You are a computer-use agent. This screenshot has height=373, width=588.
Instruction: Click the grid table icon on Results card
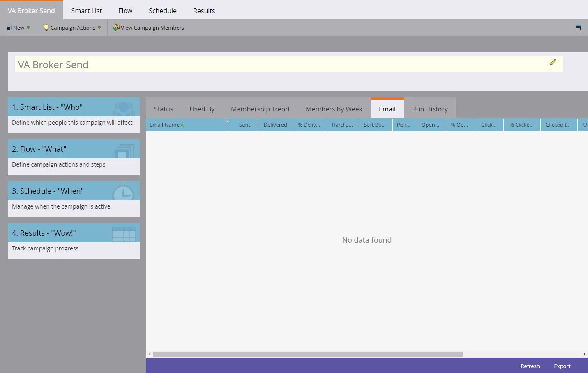tap(124, 234)
